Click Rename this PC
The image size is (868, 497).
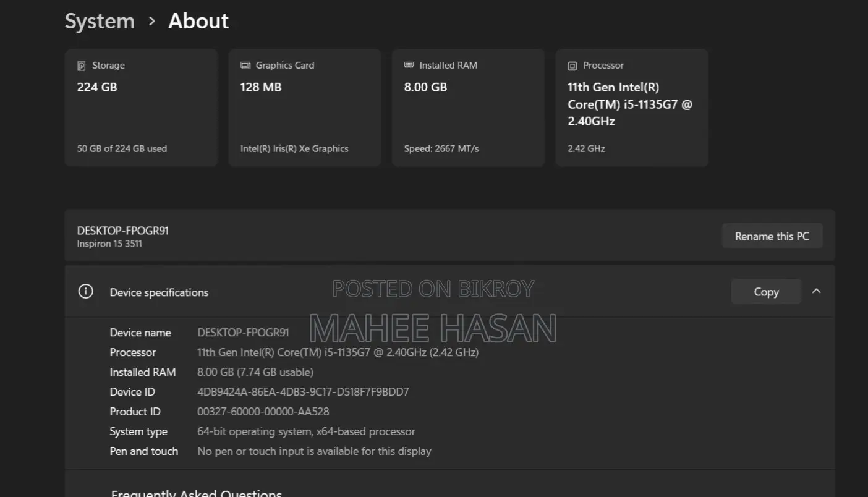(x=772, y=236)
